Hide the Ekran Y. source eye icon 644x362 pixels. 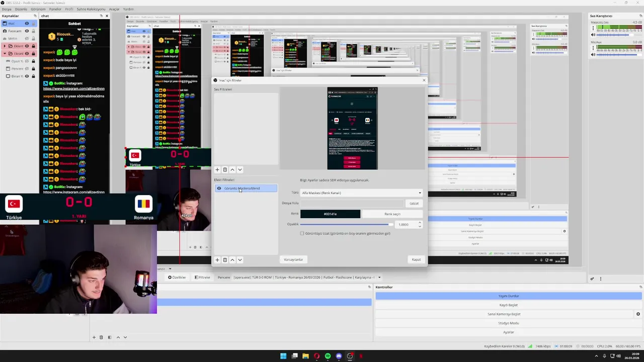coord(27,76)
